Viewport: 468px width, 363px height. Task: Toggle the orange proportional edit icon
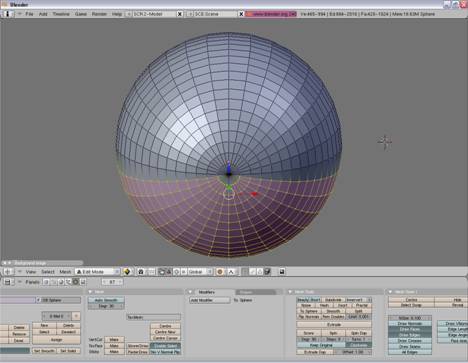(x=219, y=272)
